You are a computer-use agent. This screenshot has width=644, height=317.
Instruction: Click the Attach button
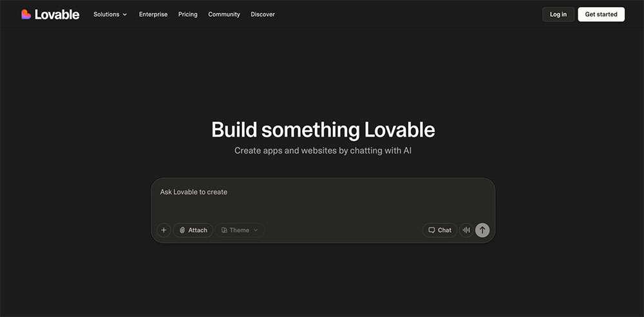click(x=193, y=230)
